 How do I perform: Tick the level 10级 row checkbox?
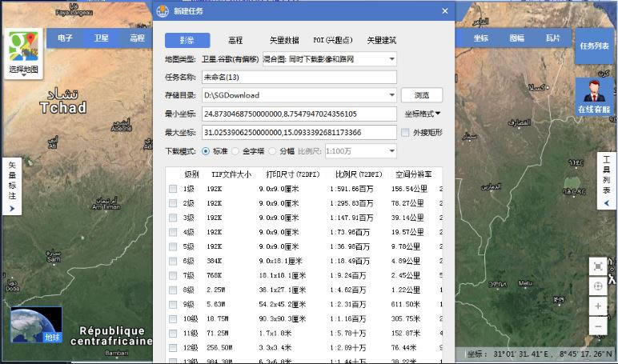(173, 318)
